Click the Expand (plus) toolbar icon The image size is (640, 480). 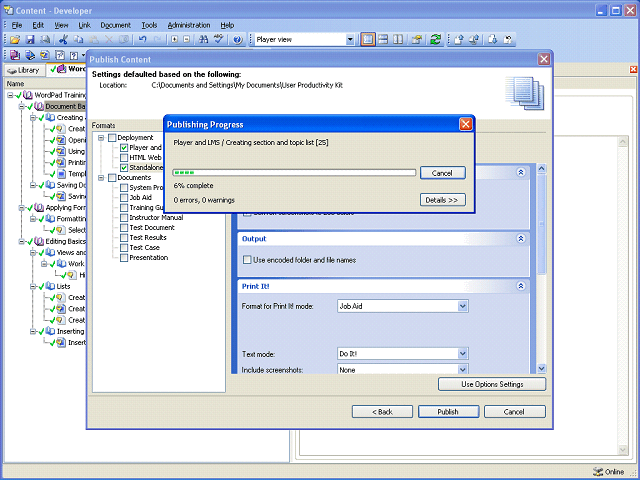pyautogui.click(x=175, y=40)
